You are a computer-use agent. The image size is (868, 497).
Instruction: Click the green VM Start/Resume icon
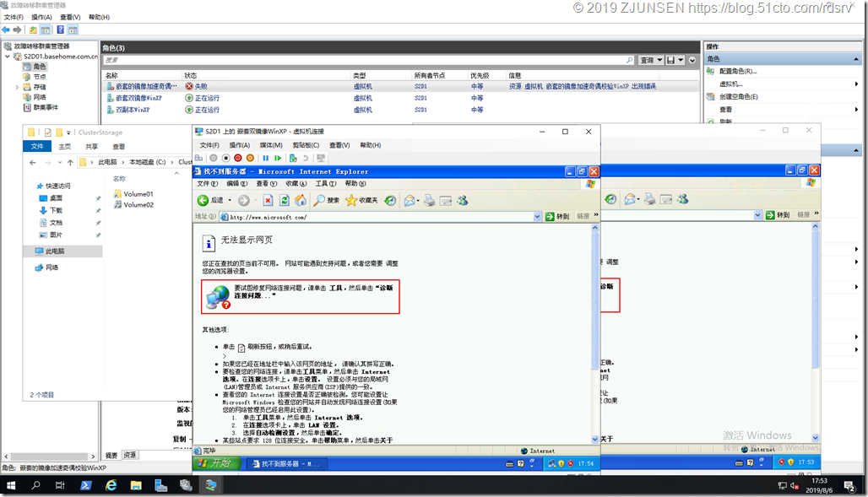(x=278, y=159)
